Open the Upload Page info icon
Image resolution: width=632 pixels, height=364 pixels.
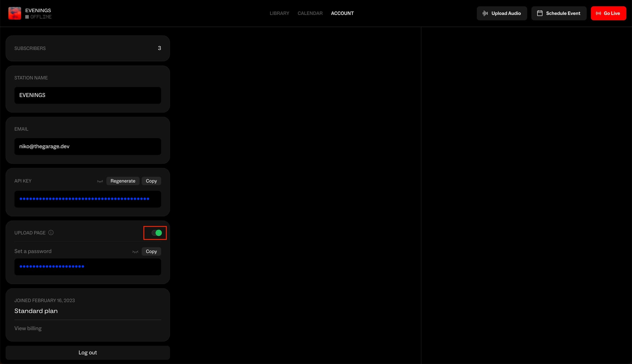pos(51,232)
